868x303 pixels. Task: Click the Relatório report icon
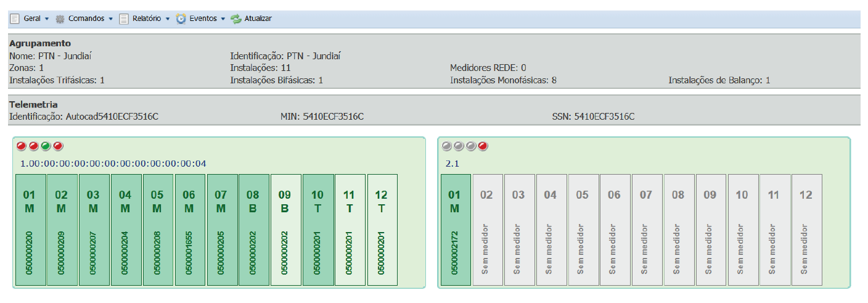124,19
